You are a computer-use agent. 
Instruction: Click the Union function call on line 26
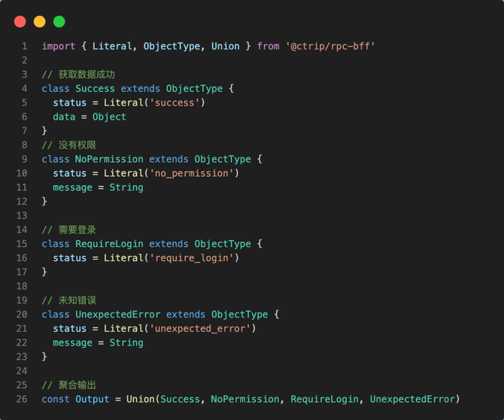[x=140, y=399]
